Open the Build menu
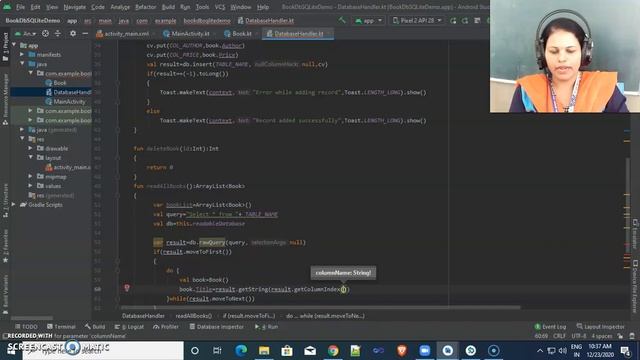The height and width of the screenshot is (360, 640). pos(168,7)
